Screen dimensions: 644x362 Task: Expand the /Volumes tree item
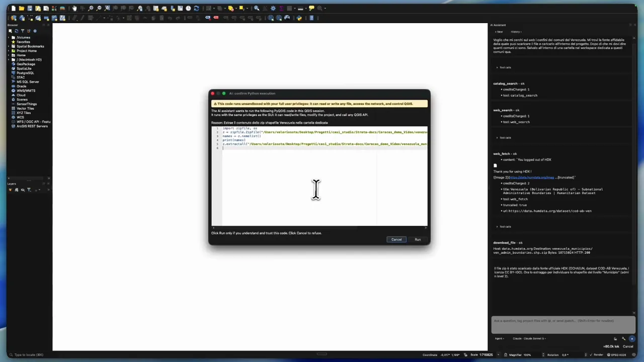tap(9, 37)
